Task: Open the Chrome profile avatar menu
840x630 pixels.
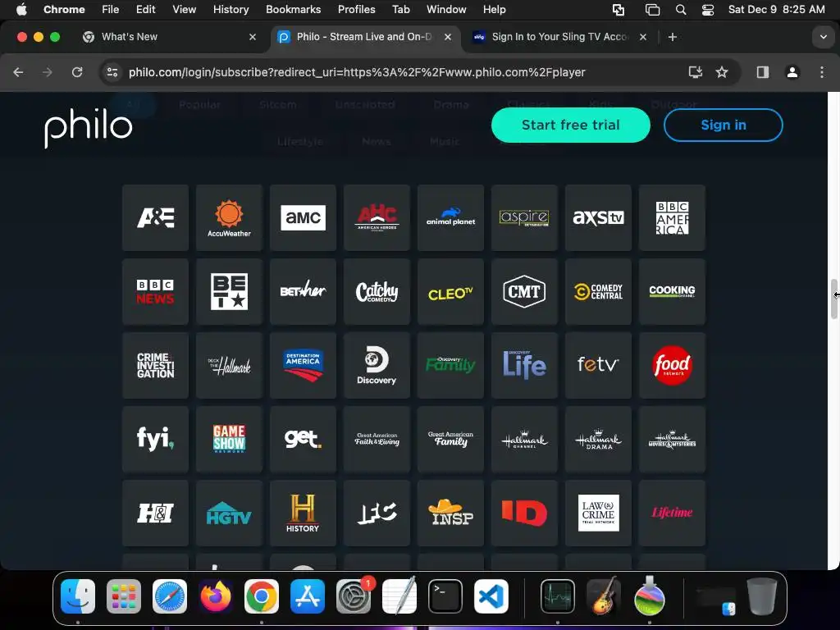Action: (x=792, y=72)
